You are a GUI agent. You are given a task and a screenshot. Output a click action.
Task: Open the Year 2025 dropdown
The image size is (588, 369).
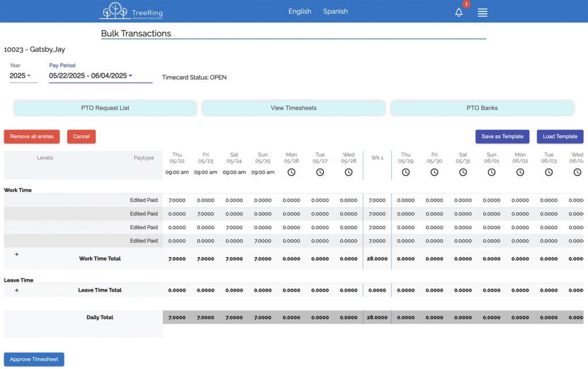pos(21,76)
